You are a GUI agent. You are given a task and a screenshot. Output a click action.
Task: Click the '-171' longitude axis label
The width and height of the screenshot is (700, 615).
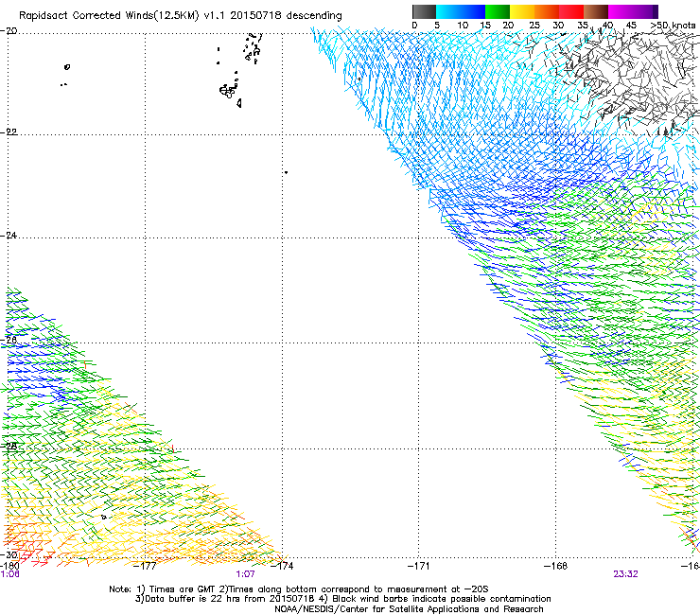point(419,566)
